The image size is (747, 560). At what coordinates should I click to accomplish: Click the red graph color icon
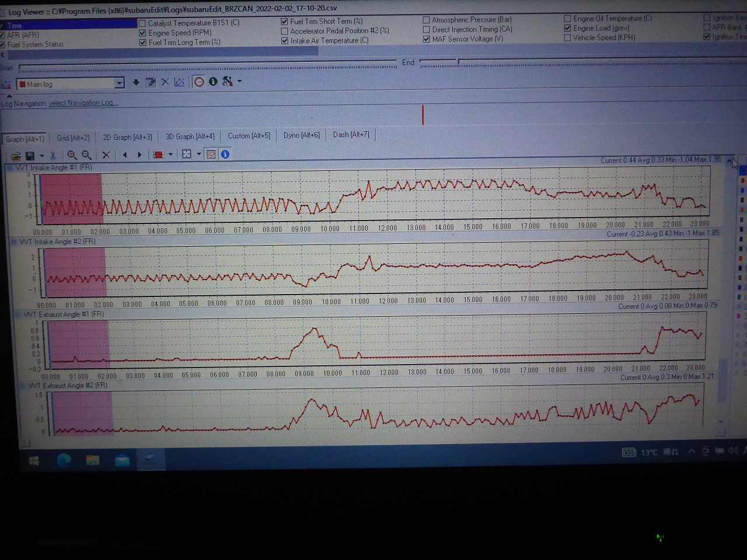click(x=158, y=155)
